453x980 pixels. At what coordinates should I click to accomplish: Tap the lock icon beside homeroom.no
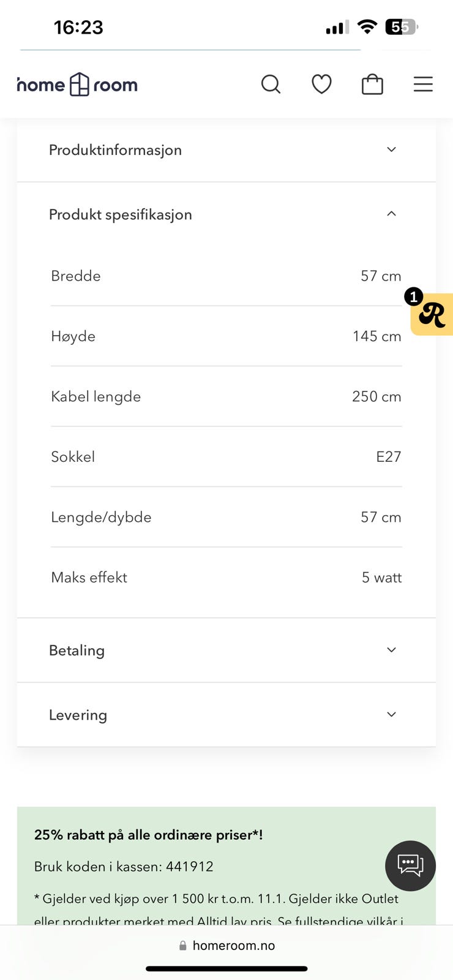coord(182,946)
